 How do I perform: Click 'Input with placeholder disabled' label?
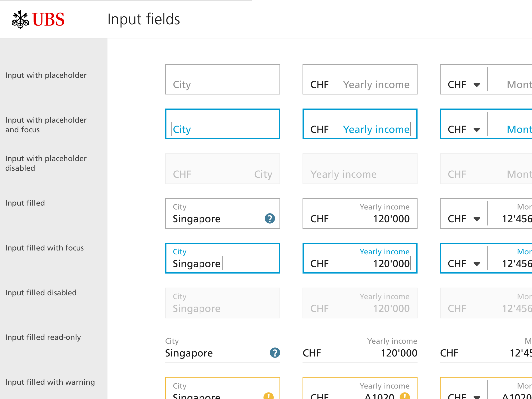pyautogui.click(x=46, y=163)
